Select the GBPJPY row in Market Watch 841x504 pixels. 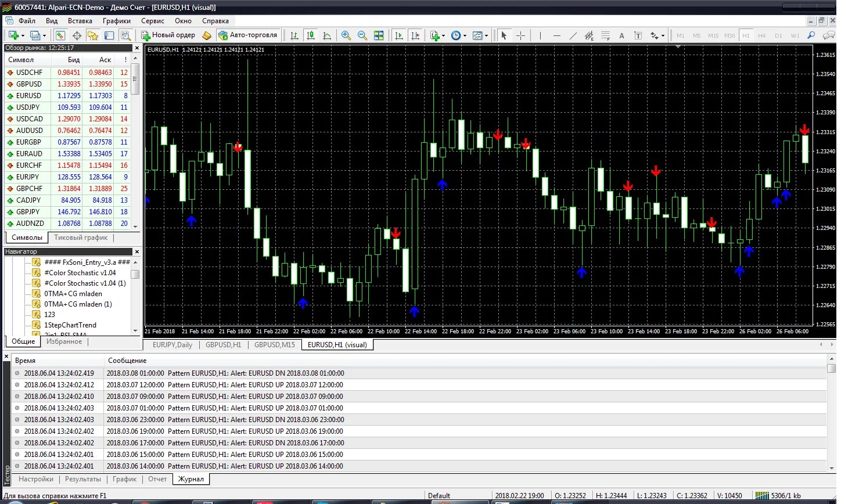[68, 212]
